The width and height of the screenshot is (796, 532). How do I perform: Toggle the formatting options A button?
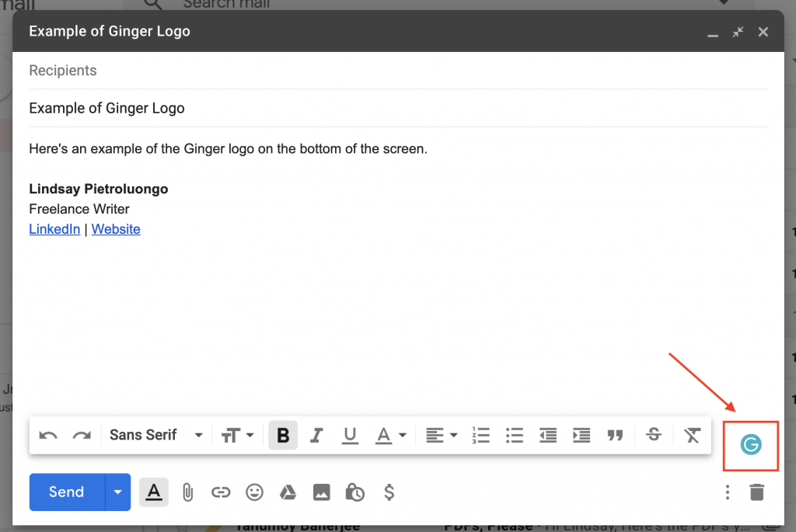[x=154, y=492]
